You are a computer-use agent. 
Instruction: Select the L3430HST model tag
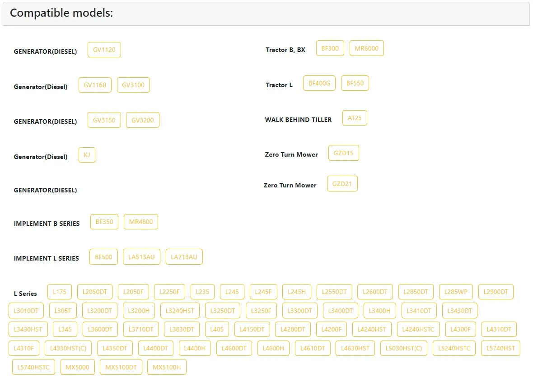[x=28, y=329]
